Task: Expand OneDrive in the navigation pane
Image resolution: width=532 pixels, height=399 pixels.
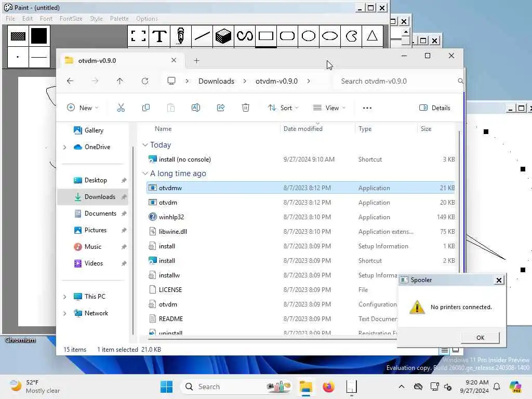Action: (65, 147)
